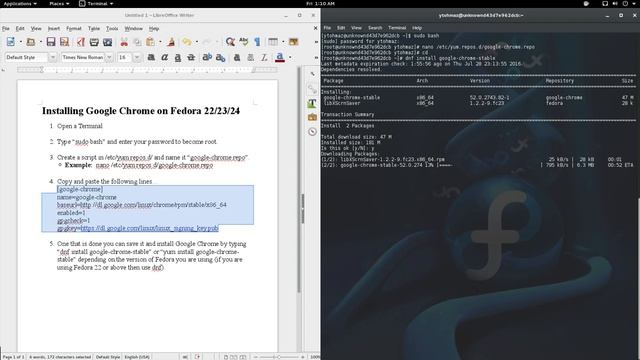This screenshot has width=640, height=360.
Task: Click the Times New Roman font name field
Action: [83, 57]
